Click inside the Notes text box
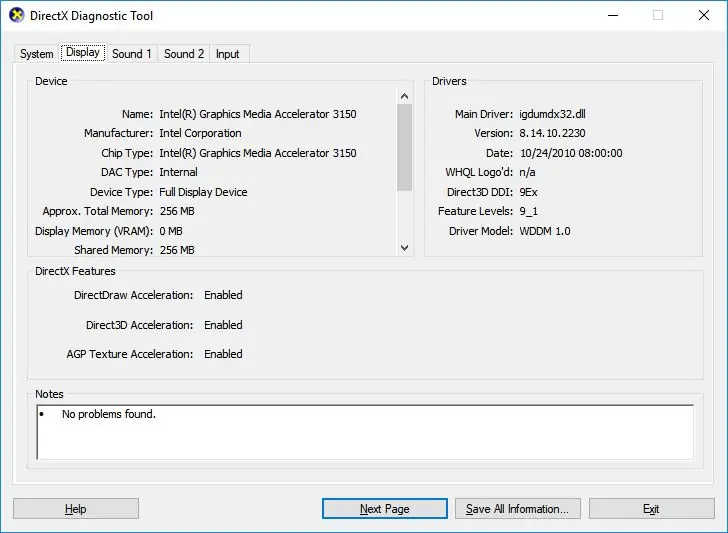Screen dimensions: 728x533 coord(365,432)
